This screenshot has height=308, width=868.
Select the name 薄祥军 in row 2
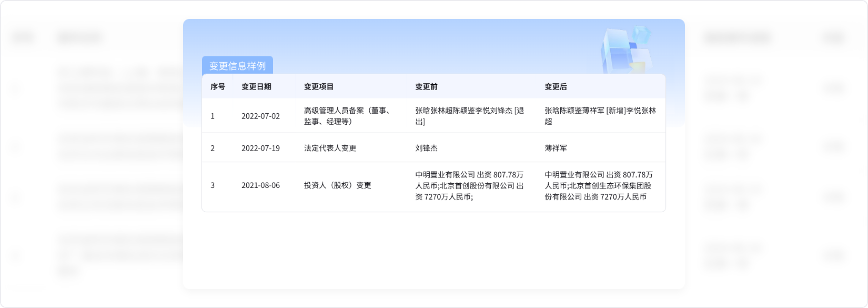556,148
